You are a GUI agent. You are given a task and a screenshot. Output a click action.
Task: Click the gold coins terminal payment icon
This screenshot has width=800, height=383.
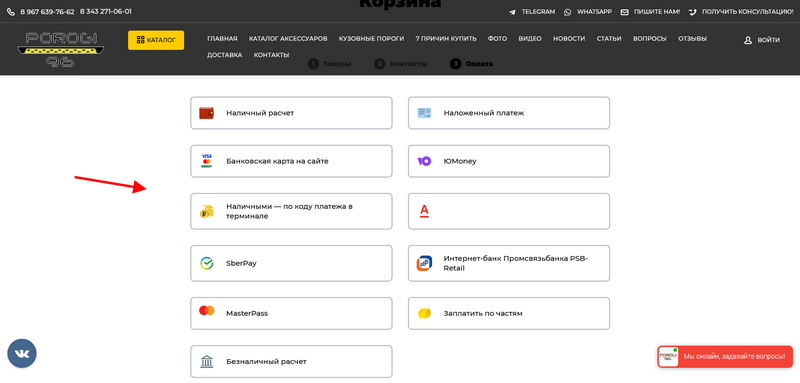(207, 211)
